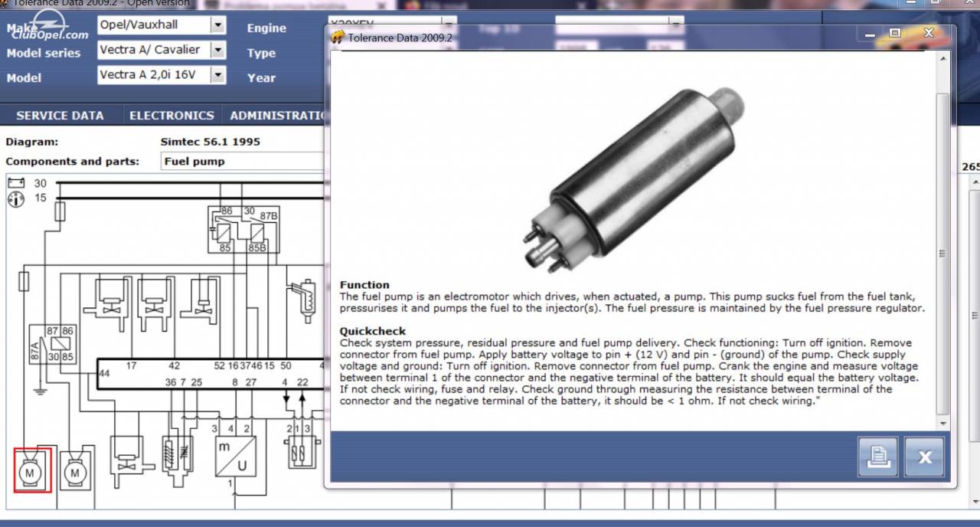The image size is (980, 527).
Task: Open the Model series dropdown
Action: pyautogui.click(x=217, y=50)
